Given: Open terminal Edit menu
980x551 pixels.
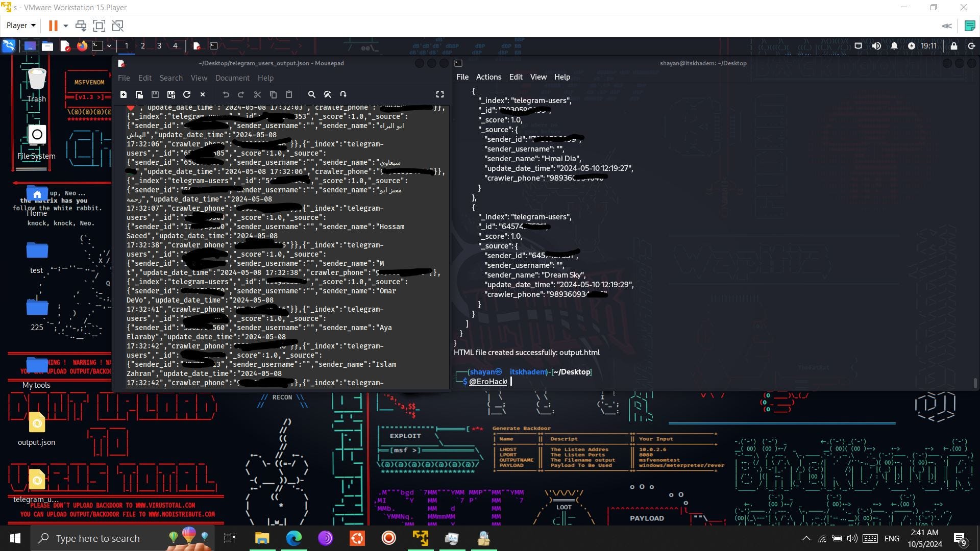Looking at the screenshot, I should click(x=516, y=77).
